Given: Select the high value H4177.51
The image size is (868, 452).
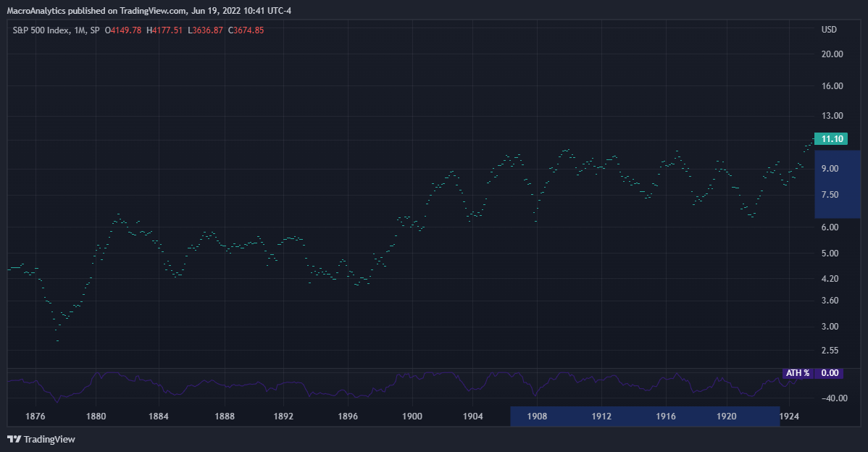Looking at the screenshot, I should [x=164, y=30].
